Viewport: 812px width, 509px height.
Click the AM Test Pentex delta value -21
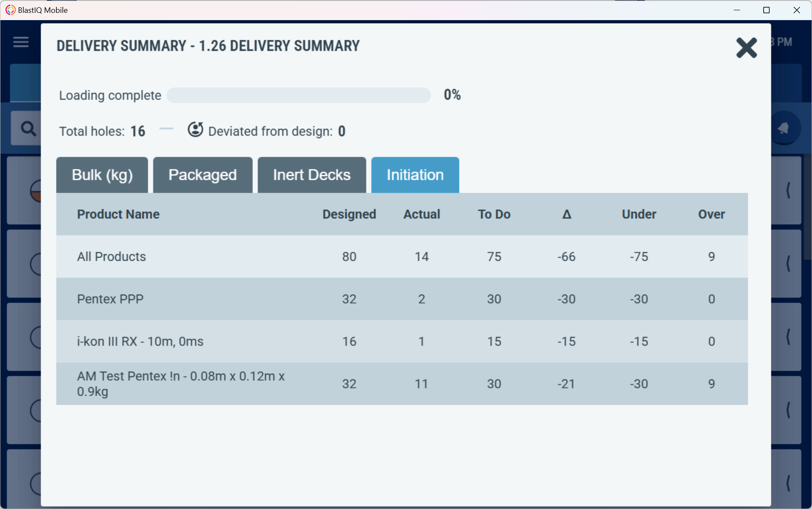[566, 384]
